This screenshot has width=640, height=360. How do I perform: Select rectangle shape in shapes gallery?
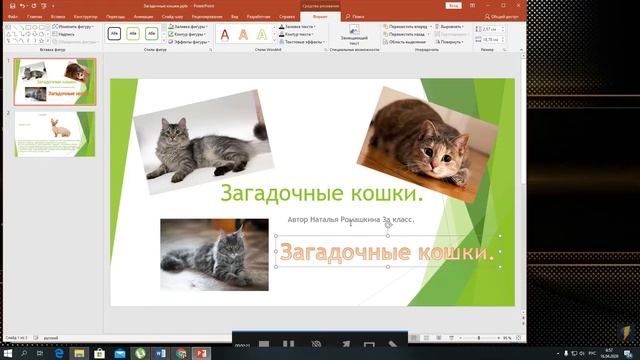(28, 27)
